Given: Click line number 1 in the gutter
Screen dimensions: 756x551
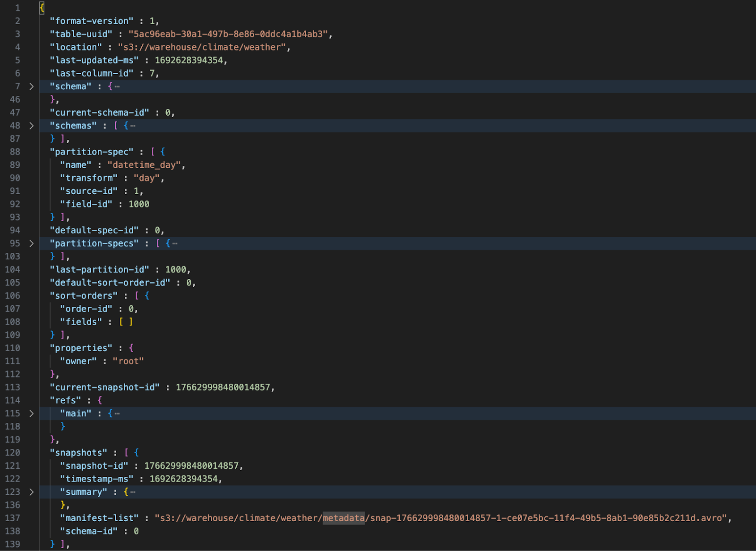Looking at the screenshot, I should [x=17, y=8].
